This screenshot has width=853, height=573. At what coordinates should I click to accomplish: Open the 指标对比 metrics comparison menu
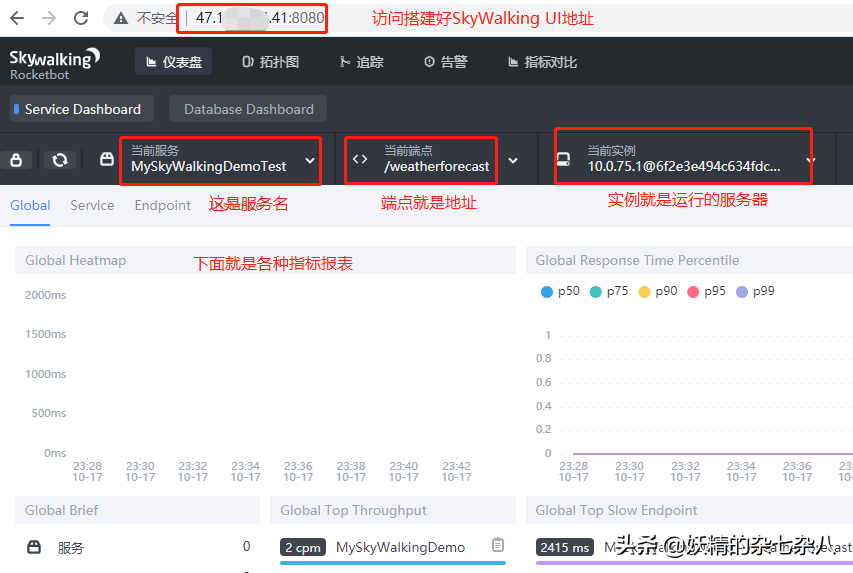542,62
